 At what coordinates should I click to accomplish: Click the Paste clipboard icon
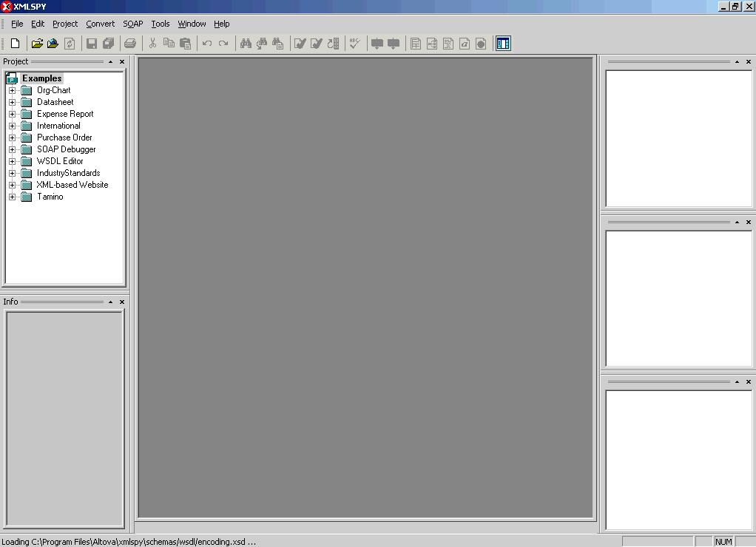(185, 44)
